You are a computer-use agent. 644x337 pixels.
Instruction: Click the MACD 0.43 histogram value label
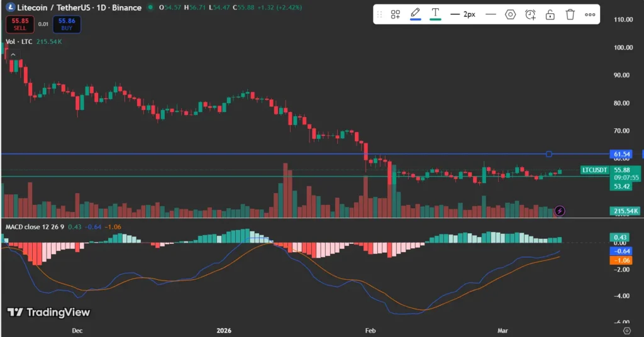[x=620, y=237]
